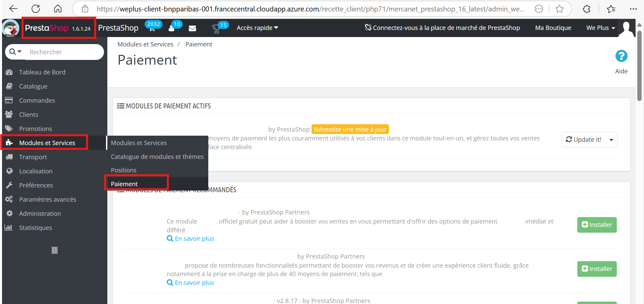Image resolution: width=644 pixels, height=304 pixels.
Task: Collapse sidebar menu with bars icon
Action: [55, 250]
